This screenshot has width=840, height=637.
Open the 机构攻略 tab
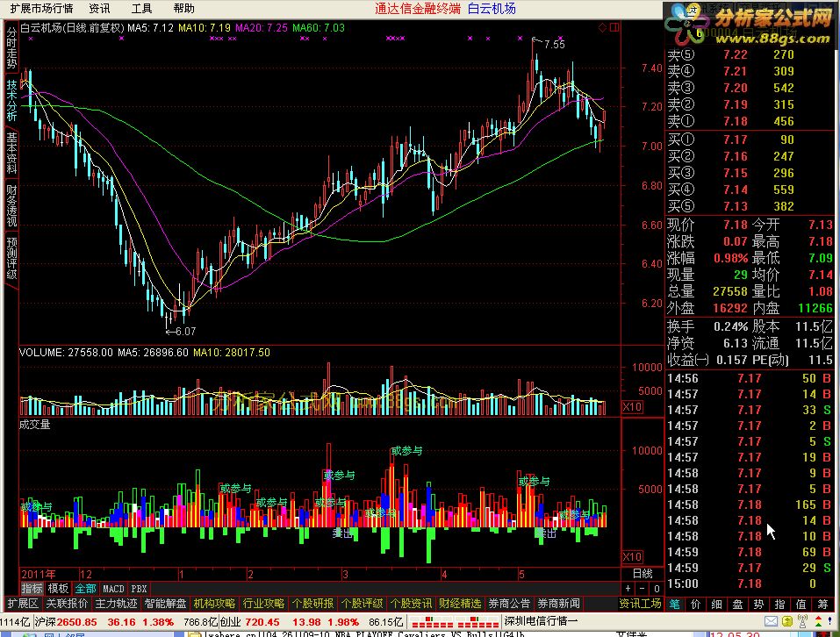pyautogui.click(x=214, y=604)
